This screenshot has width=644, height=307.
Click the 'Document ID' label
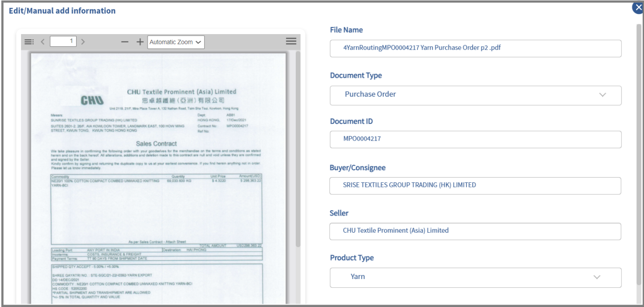[x=351, y=121]
